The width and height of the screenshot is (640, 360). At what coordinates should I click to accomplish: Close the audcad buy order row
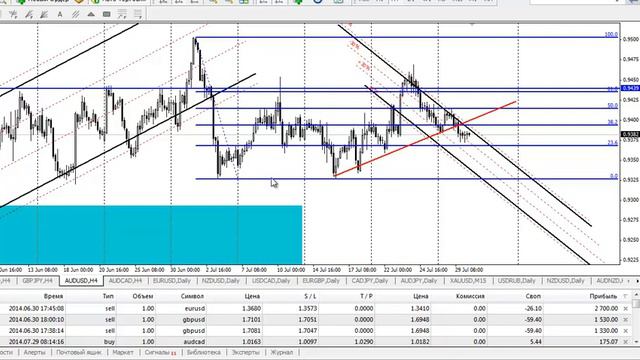(x=626, y=342)
